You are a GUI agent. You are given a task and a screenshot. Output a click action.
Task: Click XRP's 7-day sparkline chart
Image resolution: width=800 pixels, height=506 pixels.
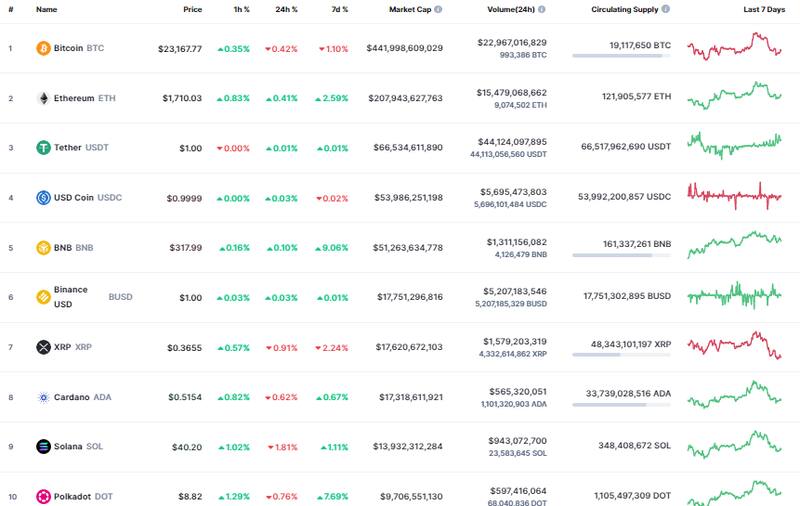click(x=735, y=347)
